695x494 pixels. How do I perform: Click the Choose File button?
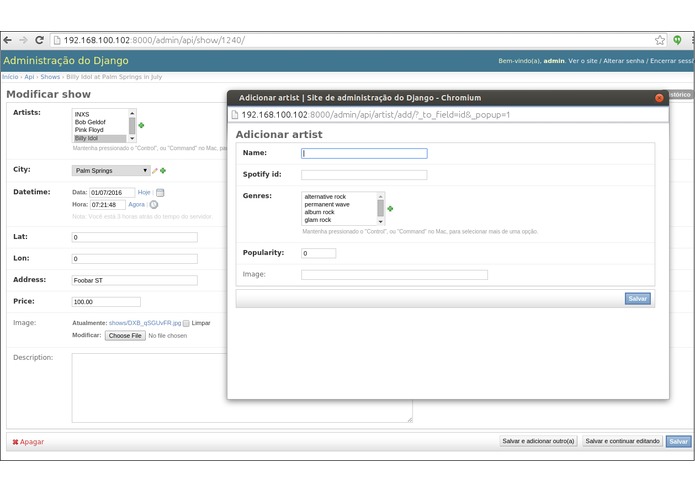coord(125,336)
